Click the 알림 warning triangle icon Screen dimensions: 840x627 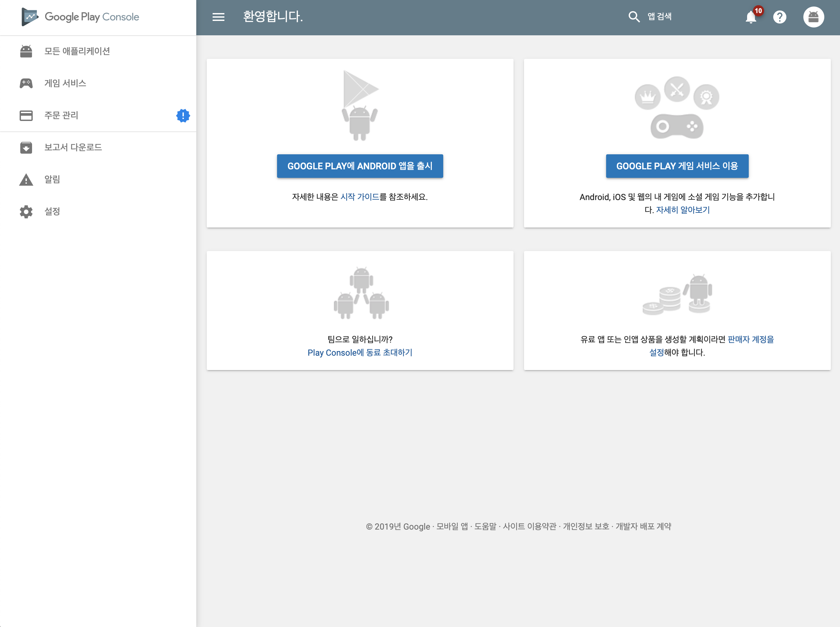[x=26, y=179]
